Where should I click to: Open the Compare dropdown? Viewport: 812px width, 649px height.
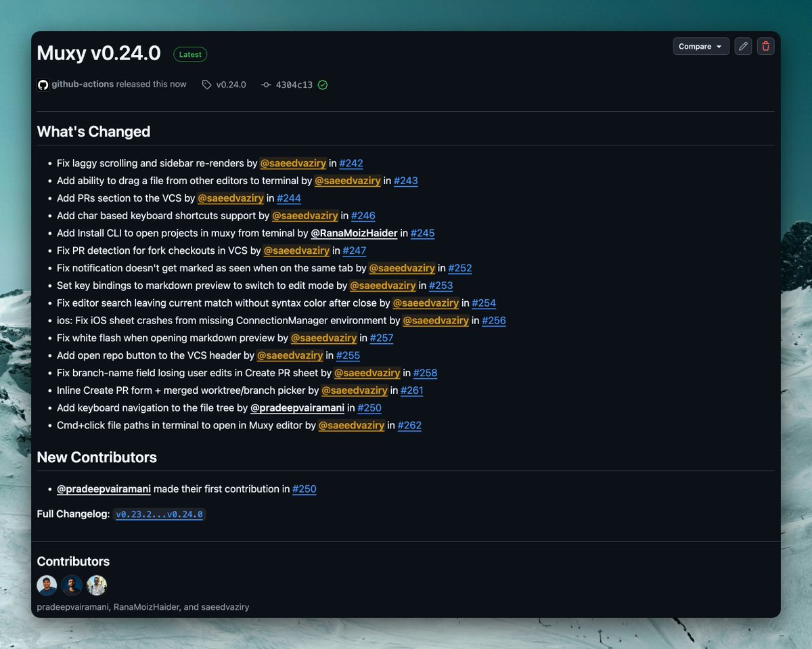coord(701,46)
